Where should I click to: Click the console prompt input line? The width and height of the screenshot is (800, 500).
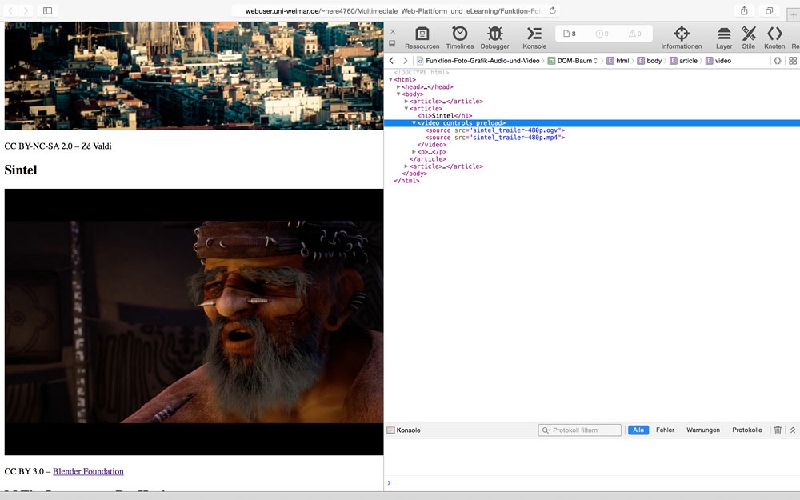point(592,483)
